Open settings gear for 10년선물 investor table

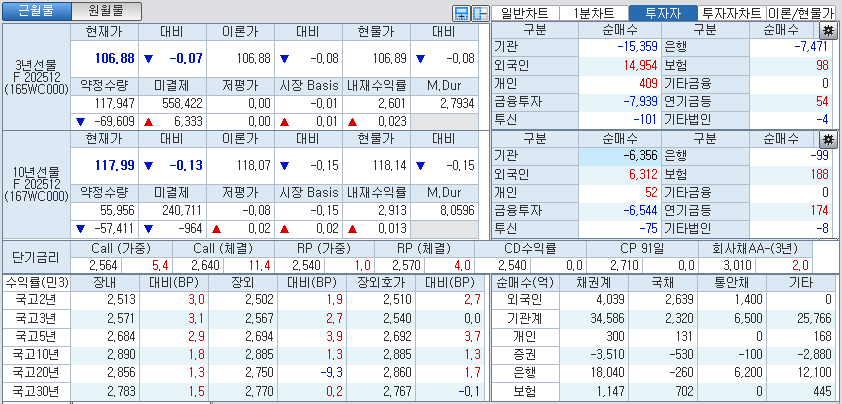829,139
